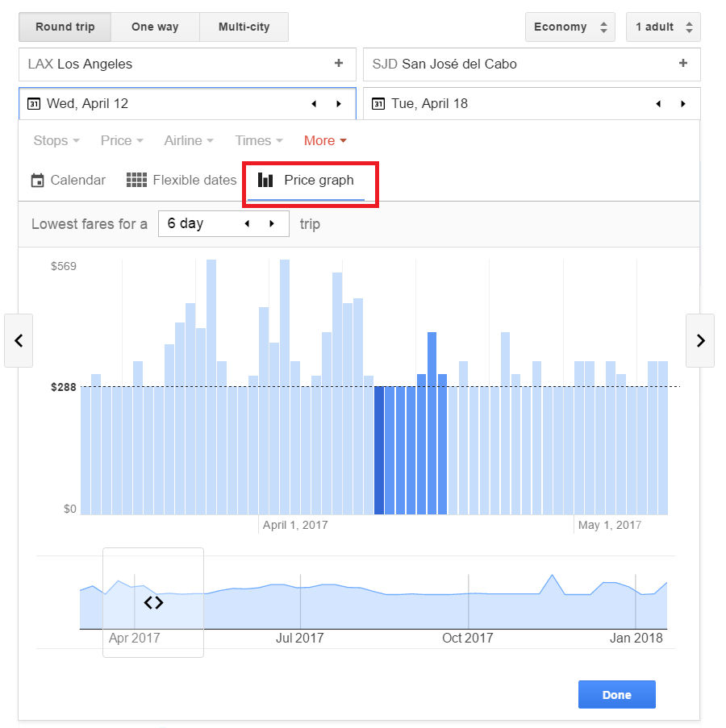This screenshot has height=728, width=726.
Task: Switch to One way trip type
Action: (155, 27)
